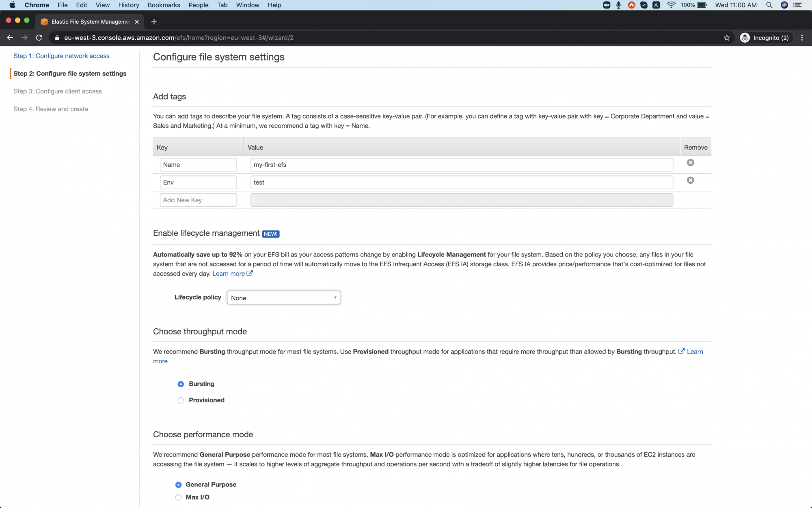Screen dimensions: 812x508
Task: Remove the Name tag using its delete icon
Action: [691, 163]
